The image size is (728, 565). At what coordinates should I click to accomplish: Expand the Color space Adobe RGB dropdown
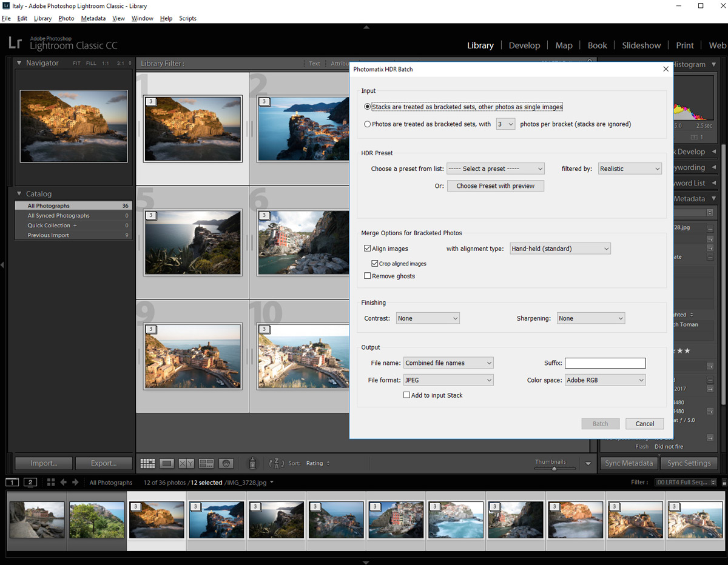[x=604, y=380]
